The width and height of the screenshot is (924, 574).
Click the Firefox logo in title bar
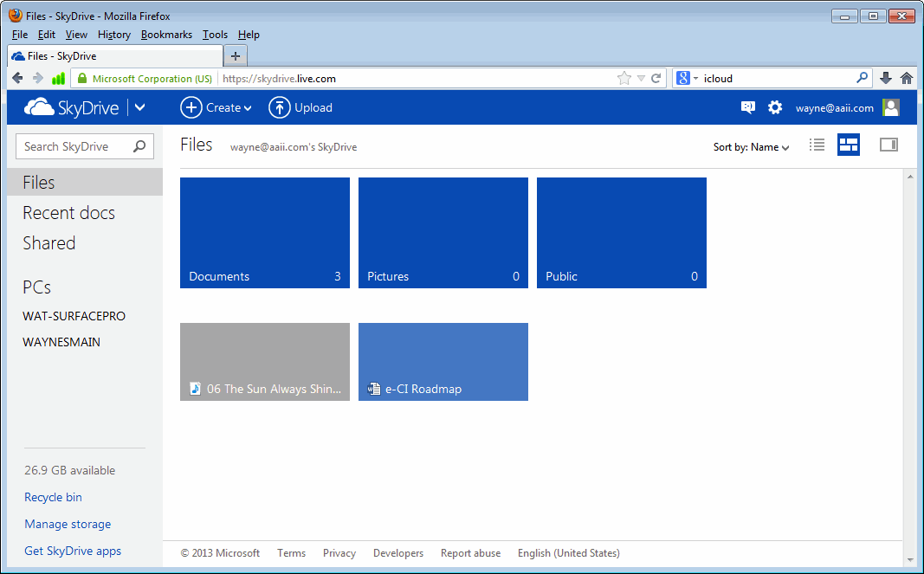click(x=16, y=16)
